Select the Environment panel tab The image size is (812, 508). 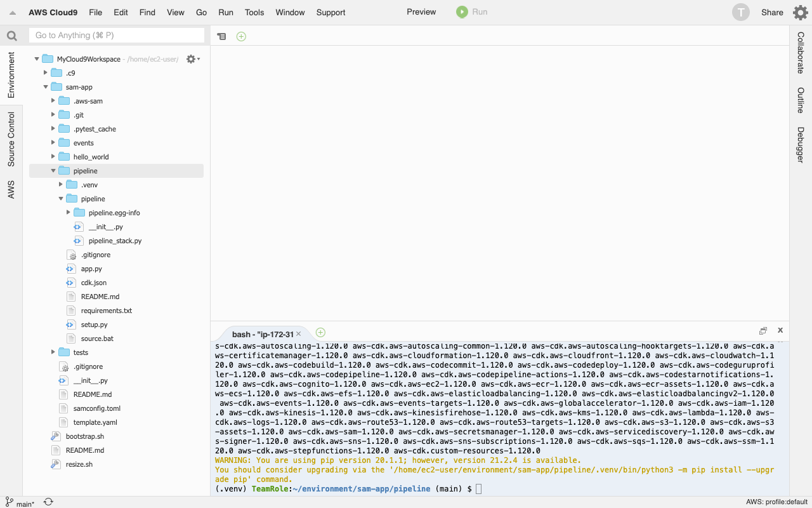[x=11, y=75]
